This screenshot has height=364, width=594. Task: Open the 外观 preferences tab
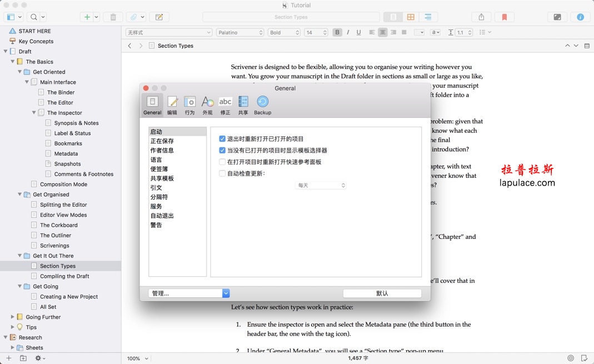click(x=208, y=105)
